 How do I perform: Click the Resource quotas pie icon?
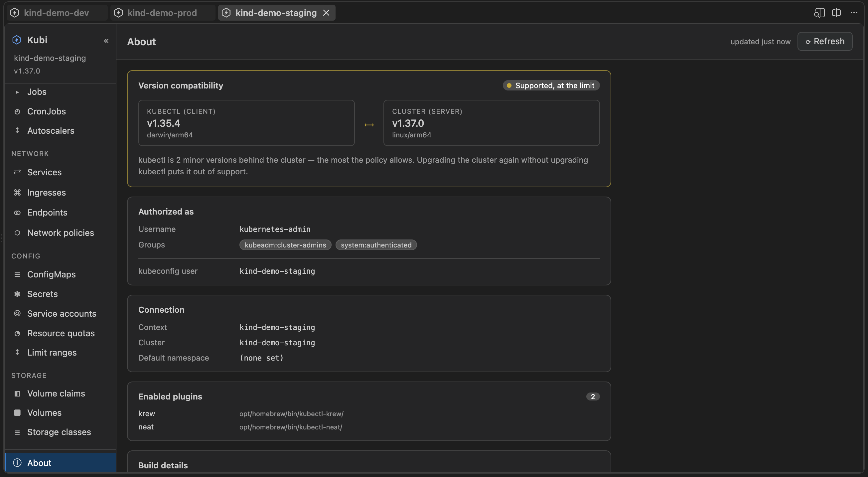(17, 333)
